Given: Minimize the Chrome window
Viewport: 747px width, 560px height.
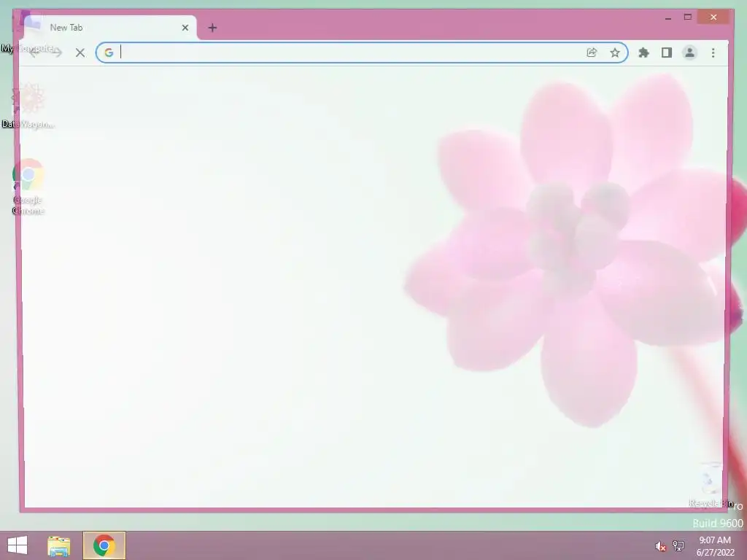Looking at the screenshot, I should pos(668,17).
